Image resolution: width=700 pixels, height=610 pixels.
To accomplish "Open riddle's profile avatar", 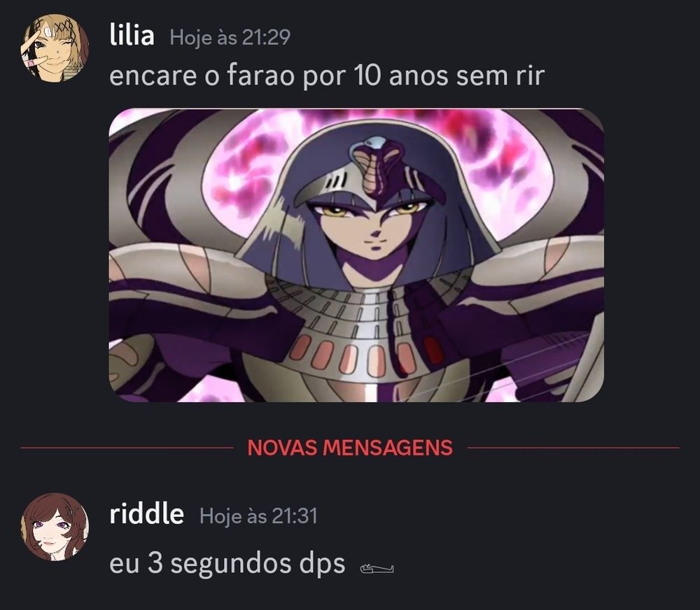I will (x=55, y=527).
